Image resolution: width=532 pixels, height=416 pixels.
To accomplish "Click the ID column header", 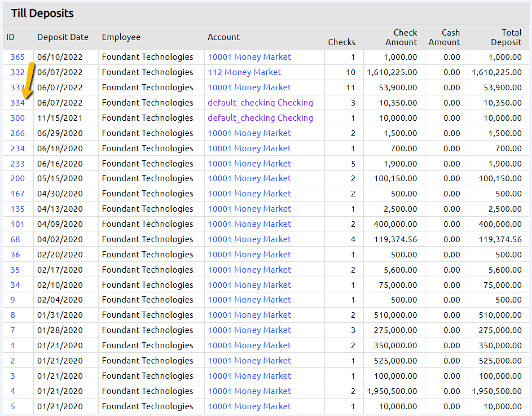I will (11, 37).
